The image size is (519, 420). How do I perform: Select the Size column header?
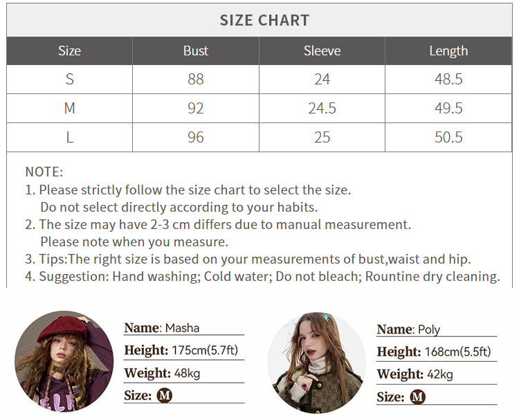[x=69, y=51]
